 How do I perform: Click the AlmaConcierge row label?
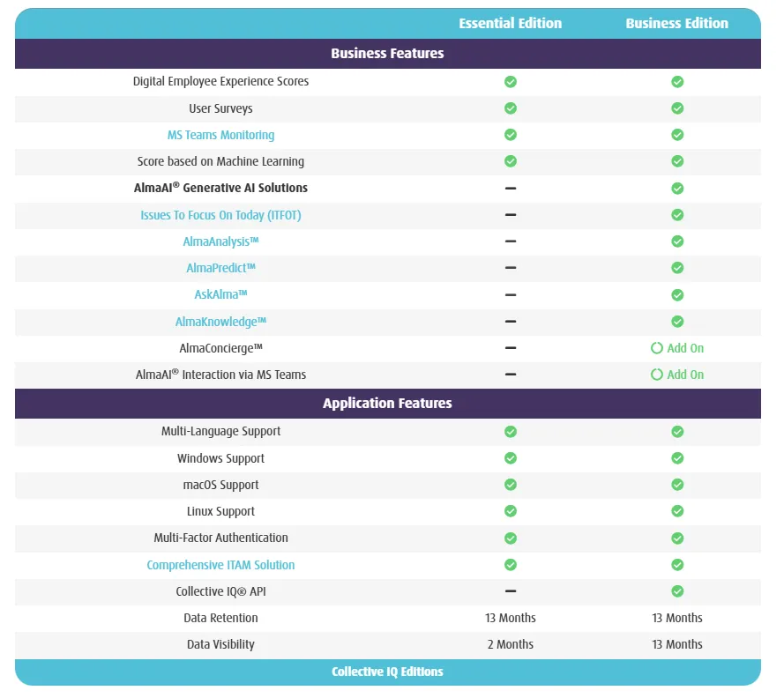[x=220, y=348]
